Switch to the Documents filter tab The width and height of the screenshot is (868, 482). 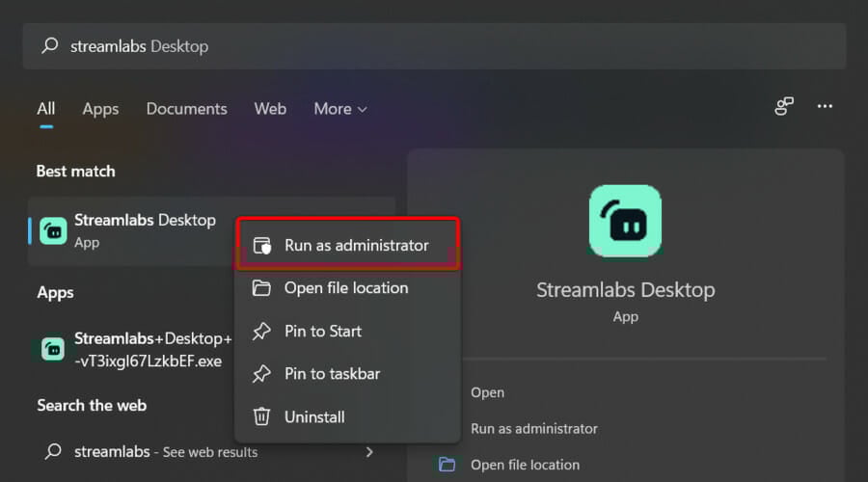[x=186, y=109]
